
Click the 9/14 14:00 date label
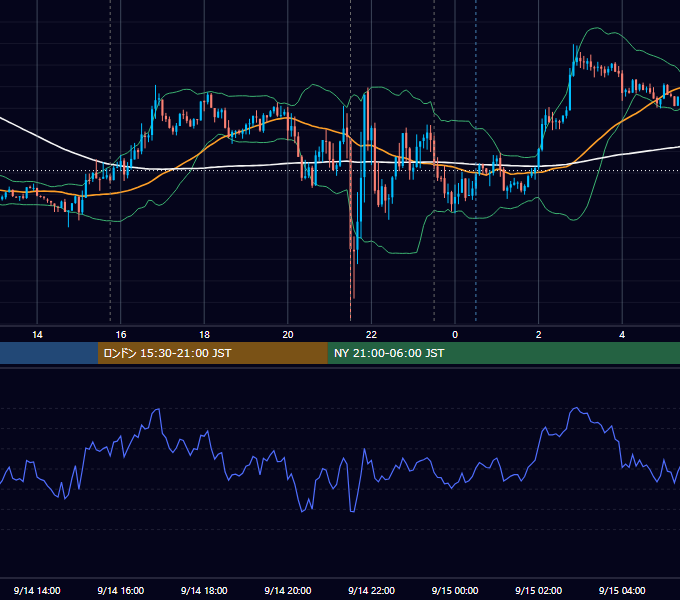click(37, 590)
